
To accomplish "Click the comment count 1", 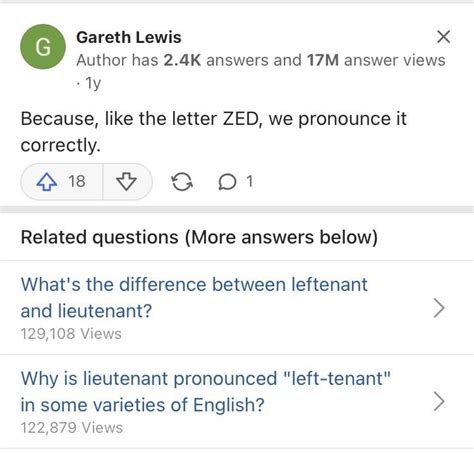I will point(249,182).
